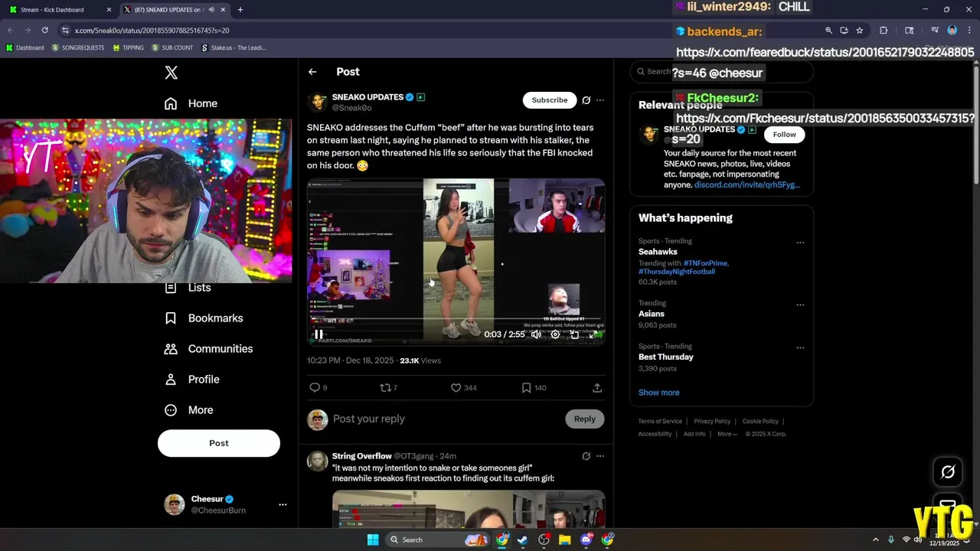Open the reply's video thumbnail
Screen dimensions: 980x551
469,509
